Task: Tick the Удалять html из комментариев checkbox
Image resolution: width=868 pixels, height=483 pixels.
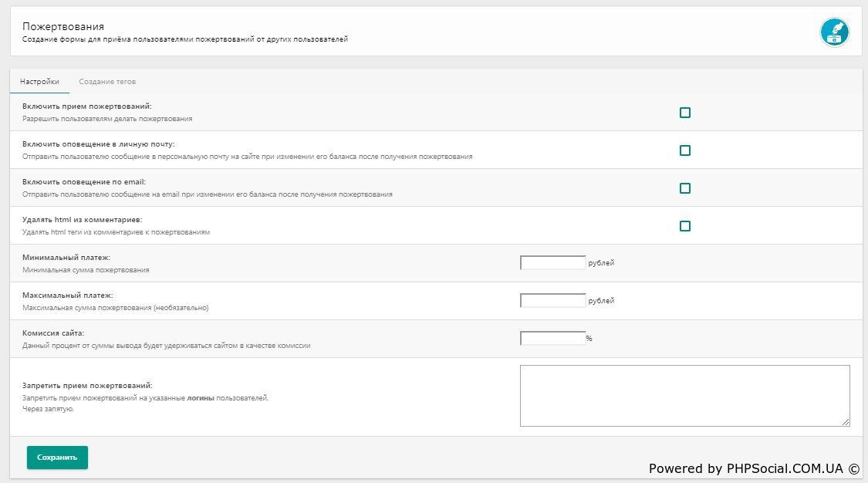Action: coord(684,226)
